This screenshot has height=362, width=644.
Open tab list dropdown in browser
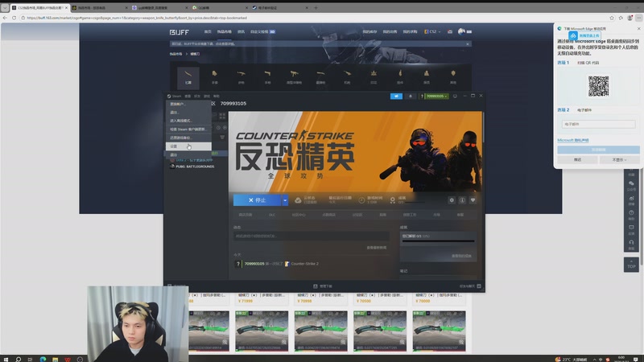5,7
